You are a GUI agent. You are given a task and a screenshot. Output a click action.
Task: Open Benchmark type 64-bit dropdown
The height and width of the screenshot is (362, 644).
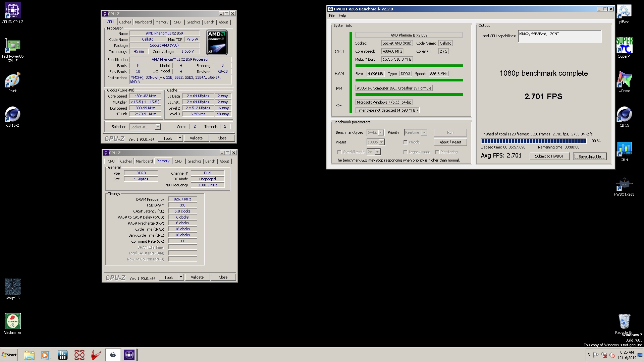tap(381, 132)
